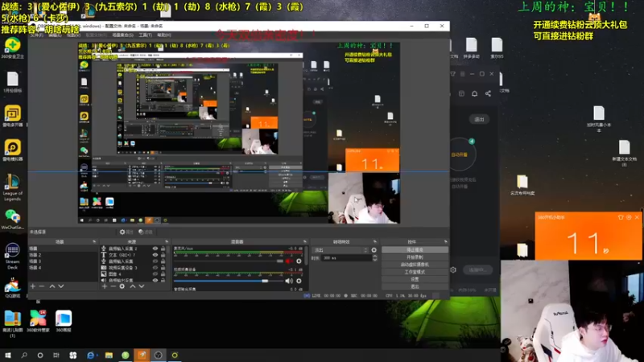The height and width of the screenshot is (362, 644).
Task: Toggle visibility of 音频输入采集 2 source
Action: click(x=155, y=249)
